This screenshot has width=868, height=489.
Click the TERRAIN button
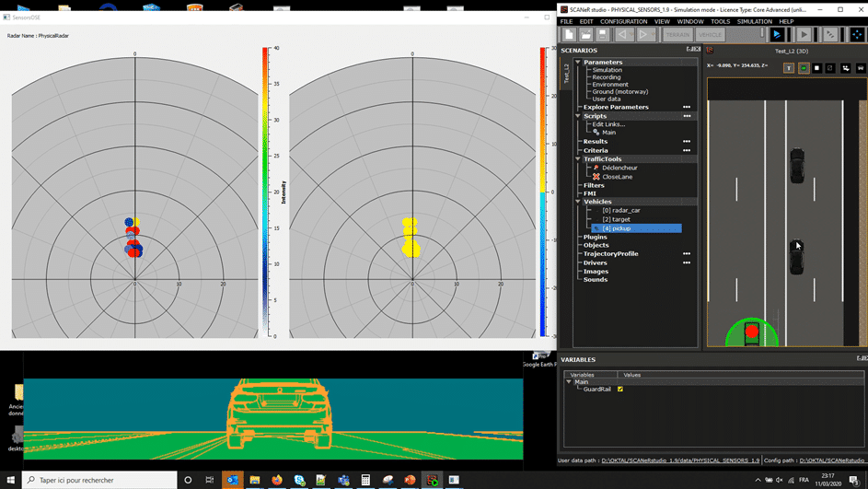coord(677,35)
